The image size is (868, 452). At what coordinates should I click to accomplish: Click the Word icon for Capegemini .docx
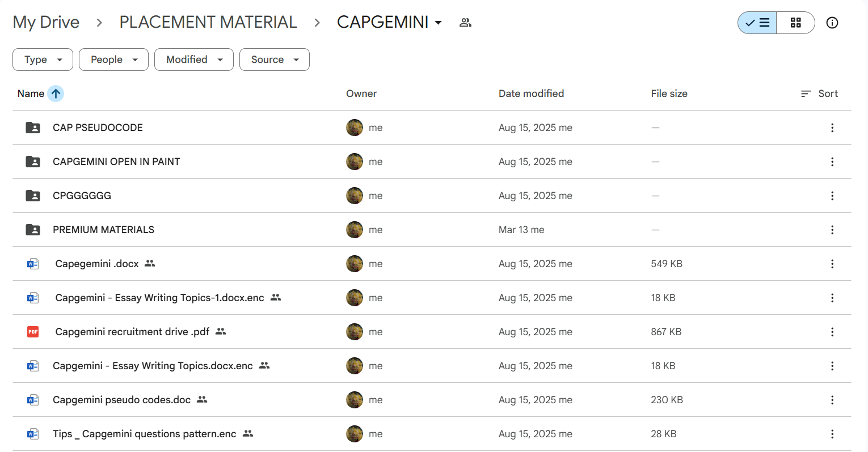[33, 264]
